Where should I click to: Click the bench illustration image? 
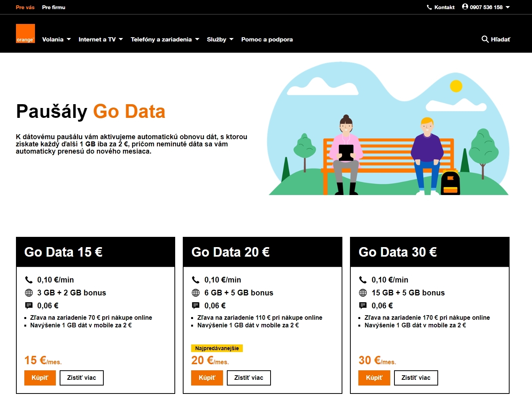388,128
